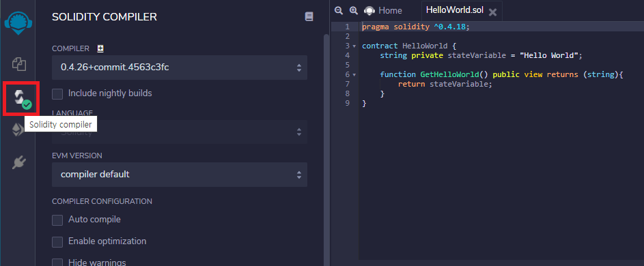The width and height of the screenshot is (644, 266).
Task: Open compiler documentation book icon
Action: coord(309,16)
